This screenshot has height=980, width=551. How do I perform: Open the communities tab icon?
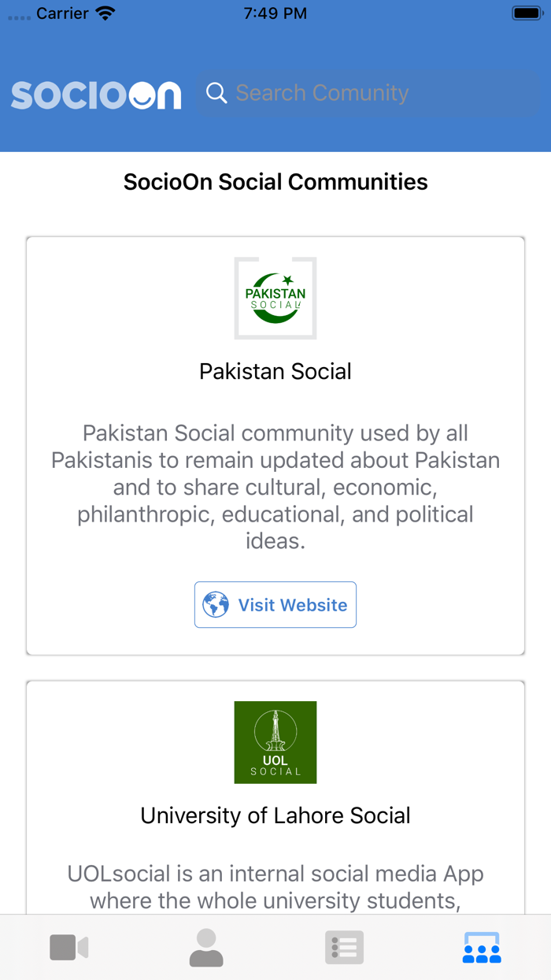point(482,947)
